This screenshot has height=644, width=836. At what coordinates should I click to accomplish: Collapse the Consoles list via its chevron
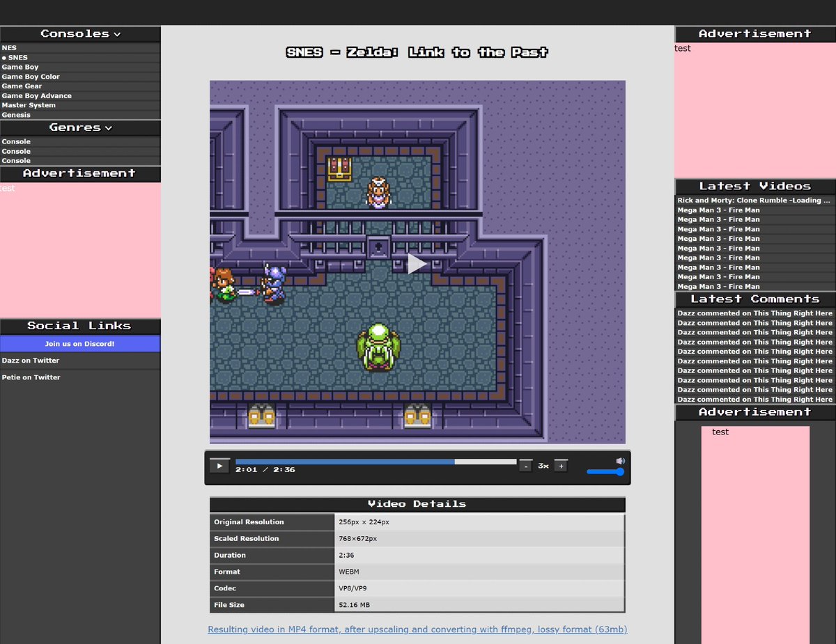(116, 33)
